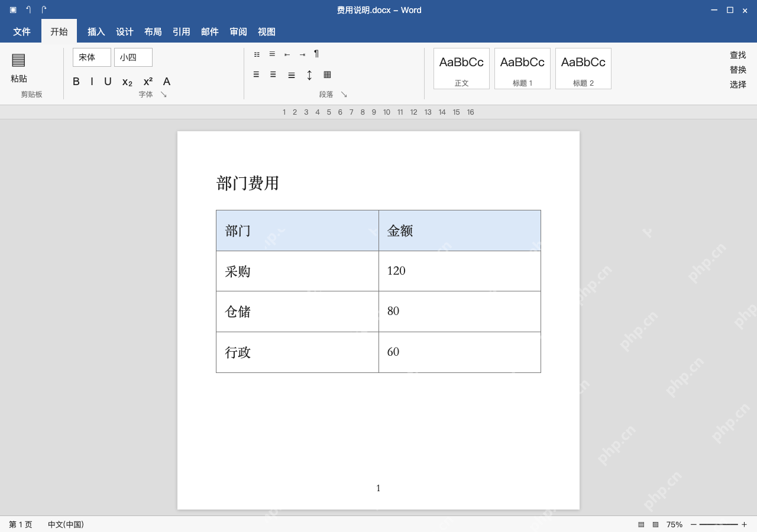
Task: Apply a bulleted list
Action: coord(257,54)
